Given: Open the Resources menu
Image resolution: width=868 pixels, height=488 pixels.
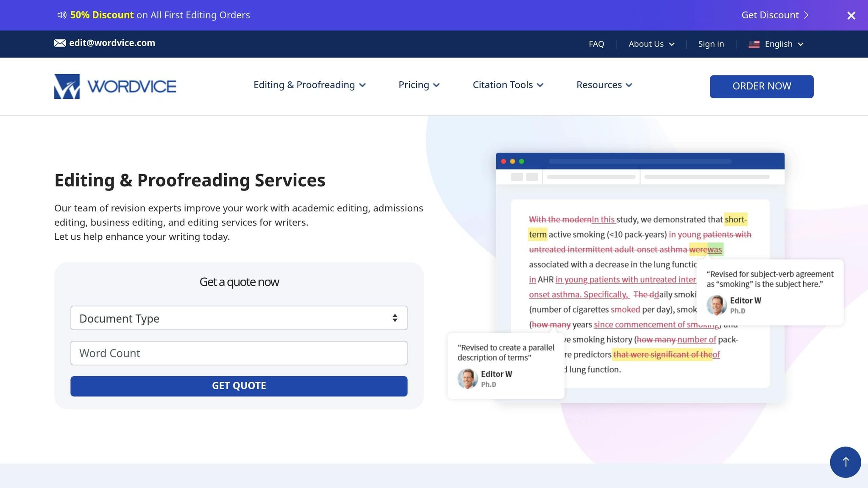Looking at the screenshot, I should 604,85.
